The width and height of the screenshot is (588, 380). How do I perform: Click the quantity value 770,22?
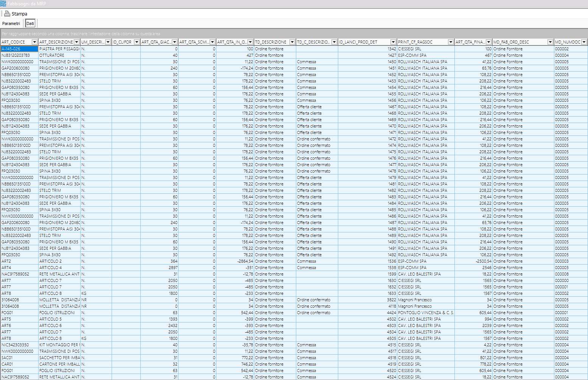click(235, 358)
